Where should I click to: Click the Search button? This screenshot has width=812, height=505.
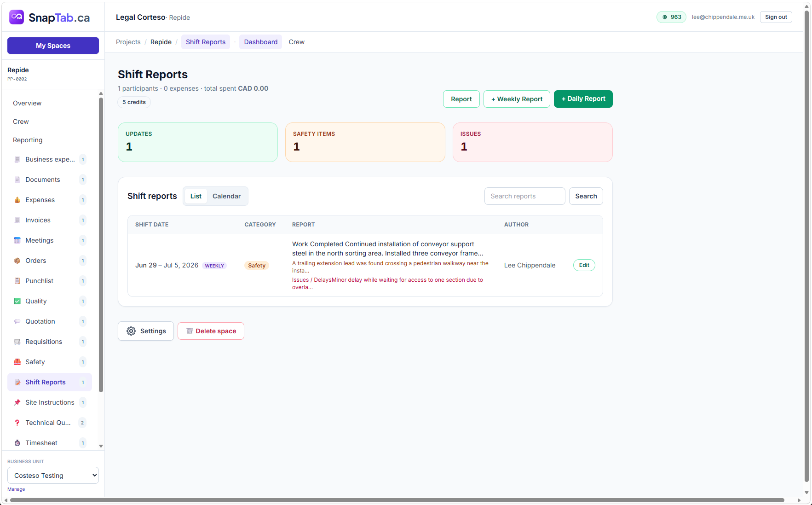point(586,196)
